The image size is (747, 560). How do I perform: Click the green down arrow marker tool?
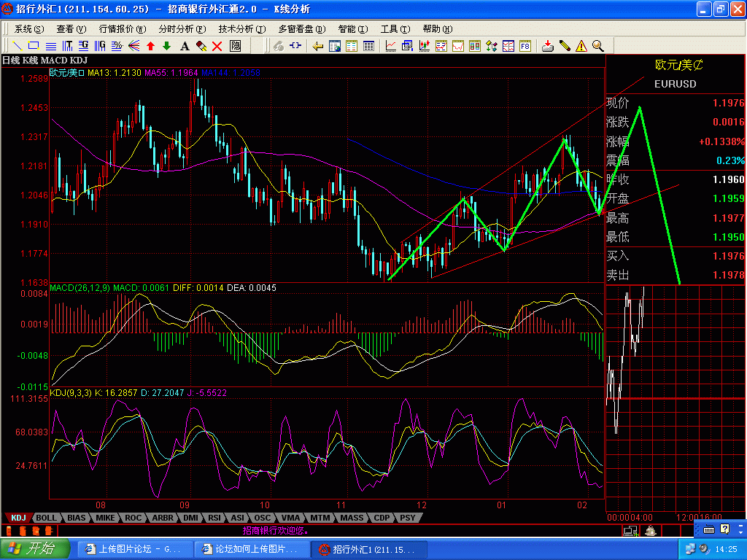(x=166, y=46)
